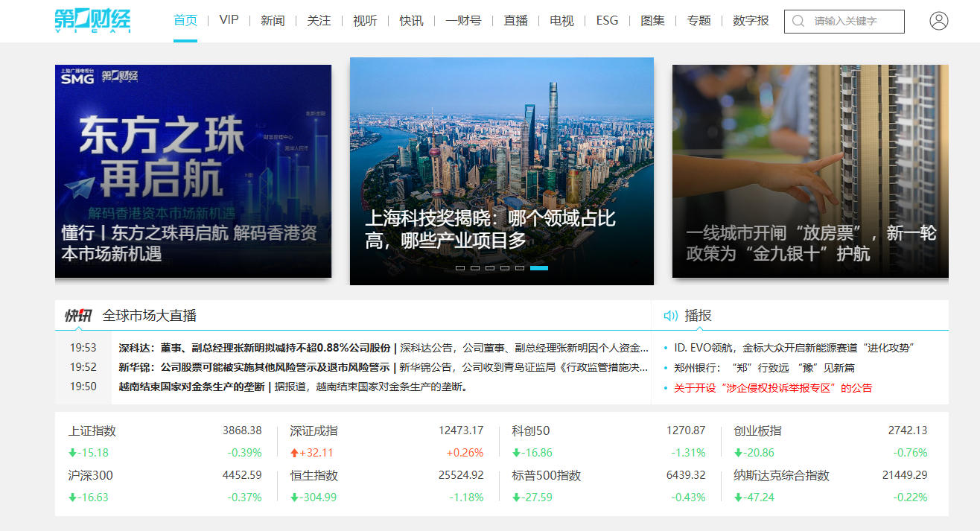Click the 播报 section heading
The height and width of the screenshot is (531, 980).
(x=699, y=316)
